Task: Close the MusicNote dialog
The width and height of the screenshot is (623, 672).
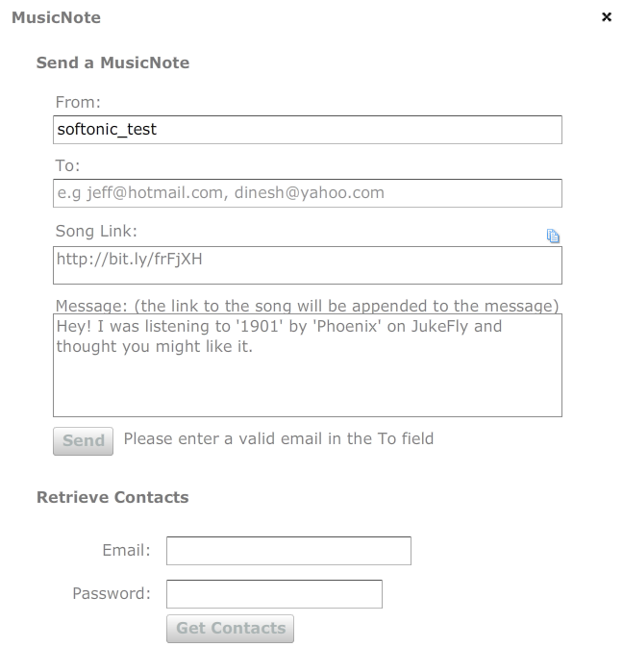Action: click(607, 17)
